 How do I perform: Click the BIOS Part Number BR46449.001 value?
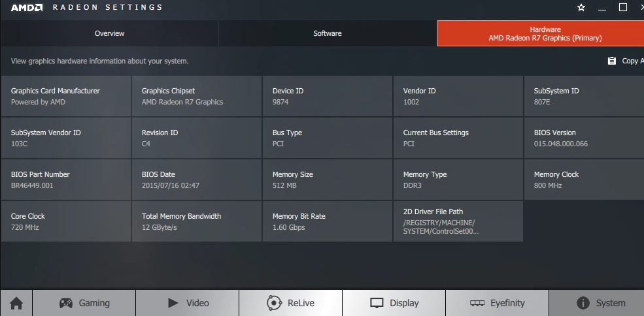pyautogui.click(x=32, y=185)
